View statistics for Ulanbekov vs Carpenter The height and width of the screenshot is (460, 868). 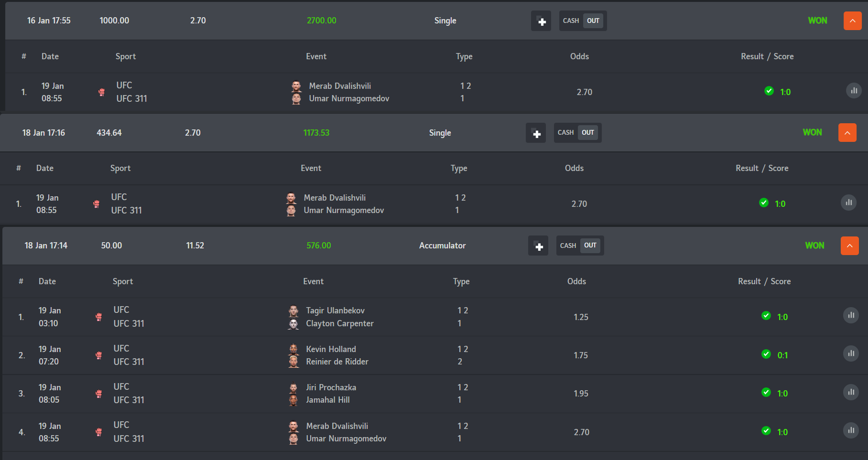851,315
